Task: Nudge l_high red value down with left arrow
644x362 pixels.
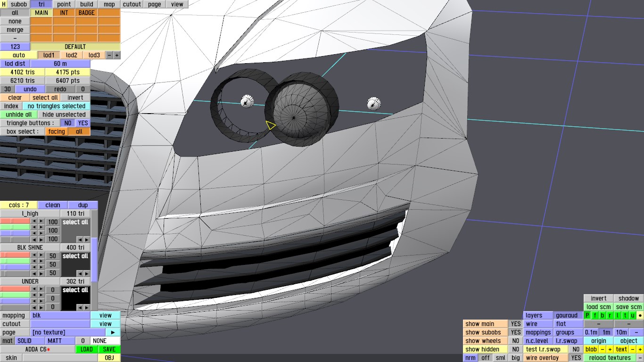Action: click(34, 221)
